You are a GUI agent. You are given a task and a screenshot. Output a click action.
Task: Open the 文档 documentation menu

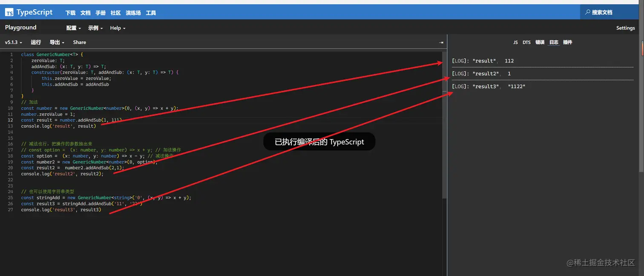(x=85, y=13)
